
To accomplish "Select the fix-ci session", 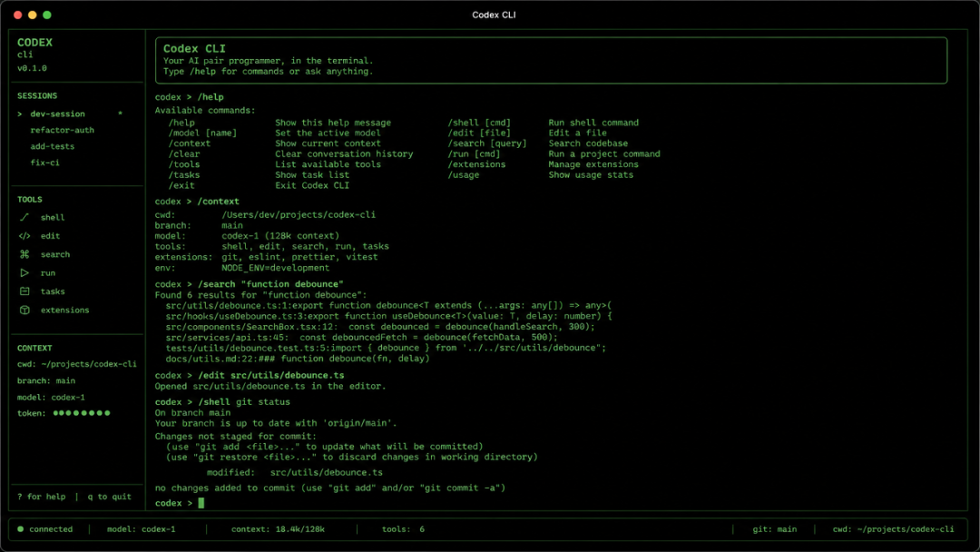I will (x=45, y=163).
